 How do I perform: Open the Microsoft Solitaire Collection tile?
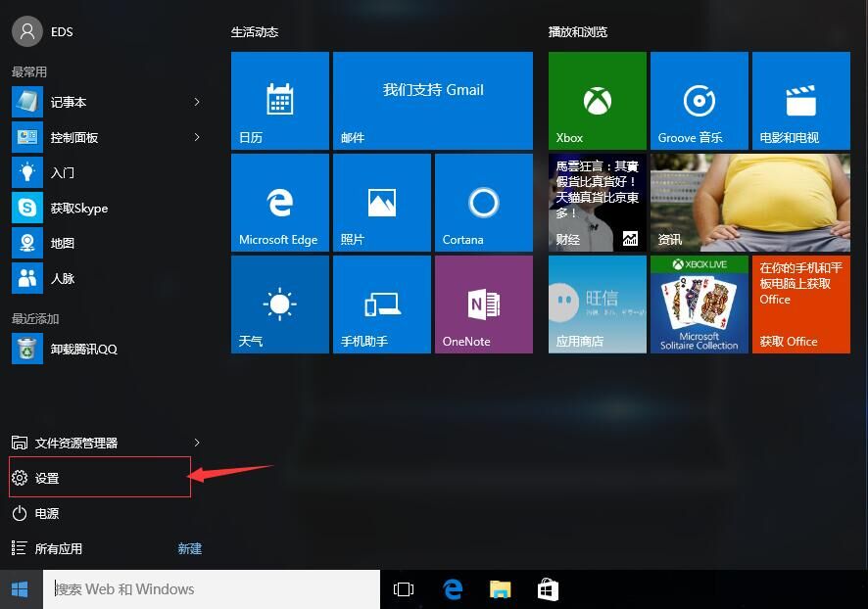point(699,304)
